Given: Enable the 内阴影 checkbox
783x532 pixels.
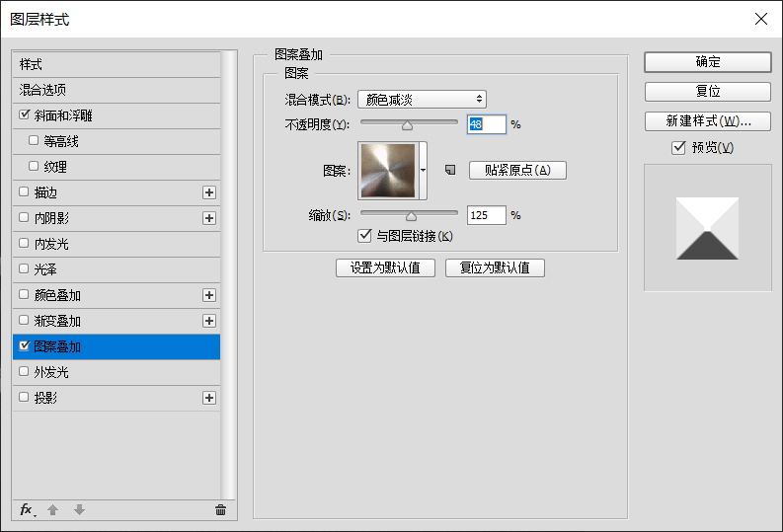Looking at the screenshot, I should point(24,217).
